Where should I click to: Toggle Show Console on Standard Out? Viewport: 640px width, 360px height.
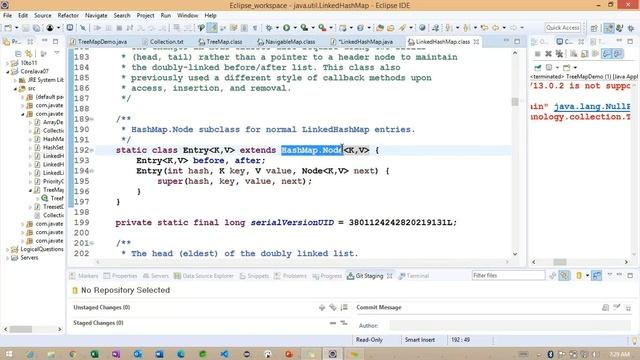coord(607,53)
